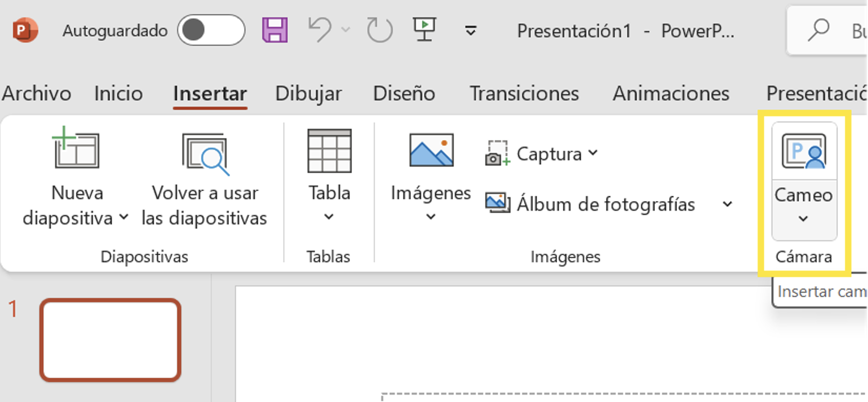This screenshot has width=868, height=402.
Task: Click the Nueva diapositiva icon
Action: 76,151
